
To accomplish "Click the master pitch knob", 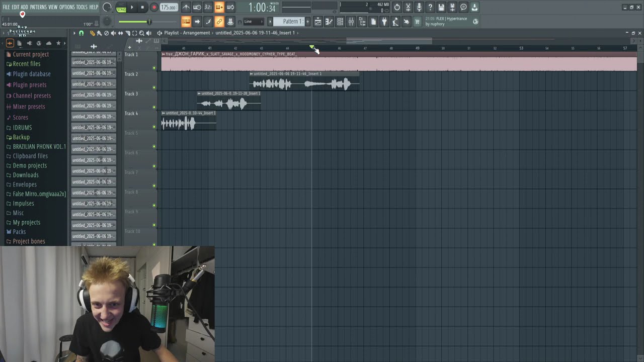I will (107, 22).
